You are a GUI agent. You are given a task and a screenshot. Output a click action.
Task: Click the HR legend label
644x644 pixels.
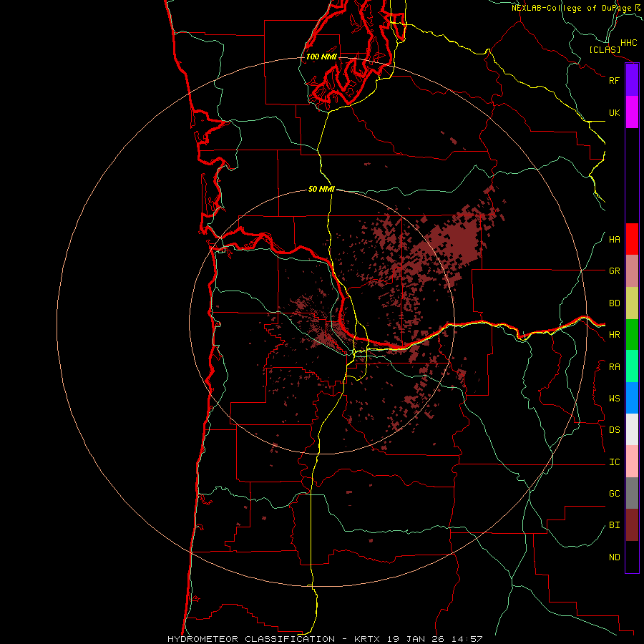[615, 335]
